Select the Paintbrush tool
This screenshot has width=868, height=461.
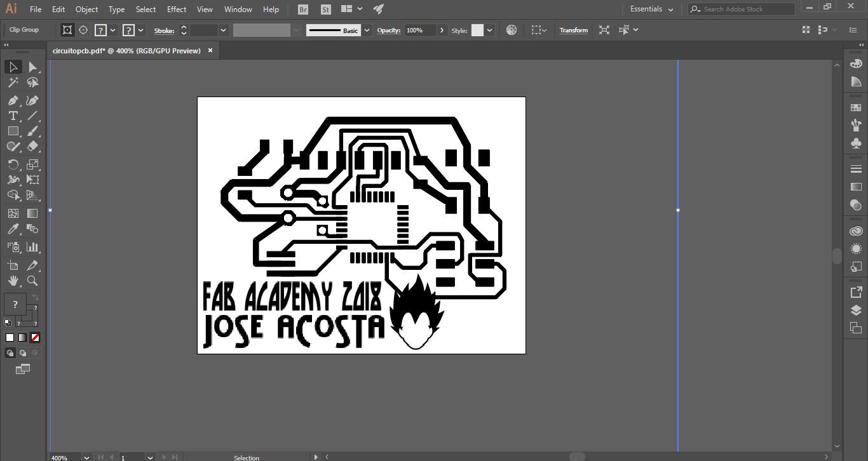point(32,131)
